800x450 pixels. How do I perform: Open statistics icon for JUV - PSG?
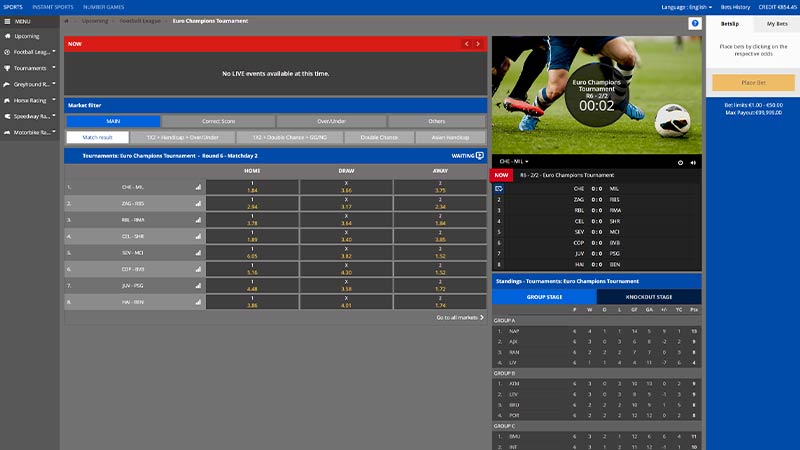point(198,286)
